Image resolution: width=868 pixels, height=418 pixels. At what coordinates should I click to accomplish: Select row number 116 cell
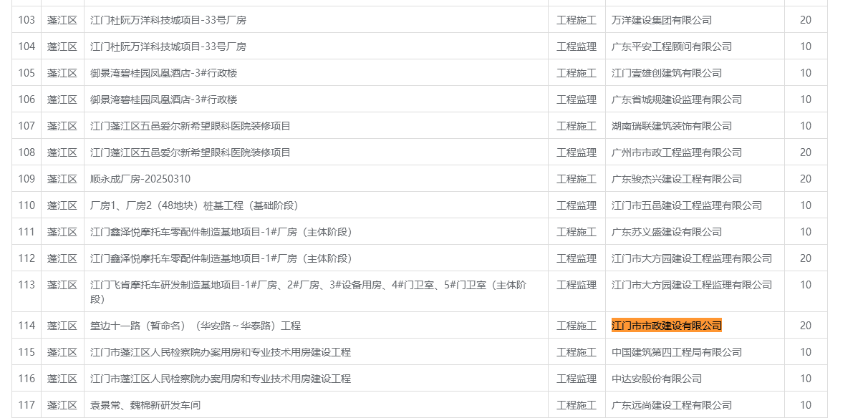(26, 379)
